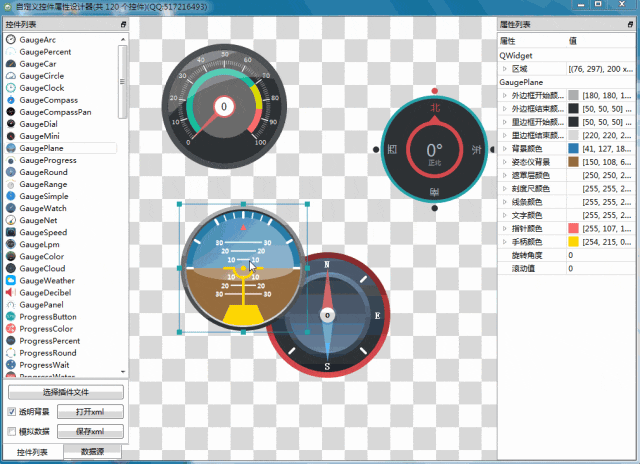The image size is (640, 464).
Task: Select the ProgressRound list item
Action: (48, 353)
